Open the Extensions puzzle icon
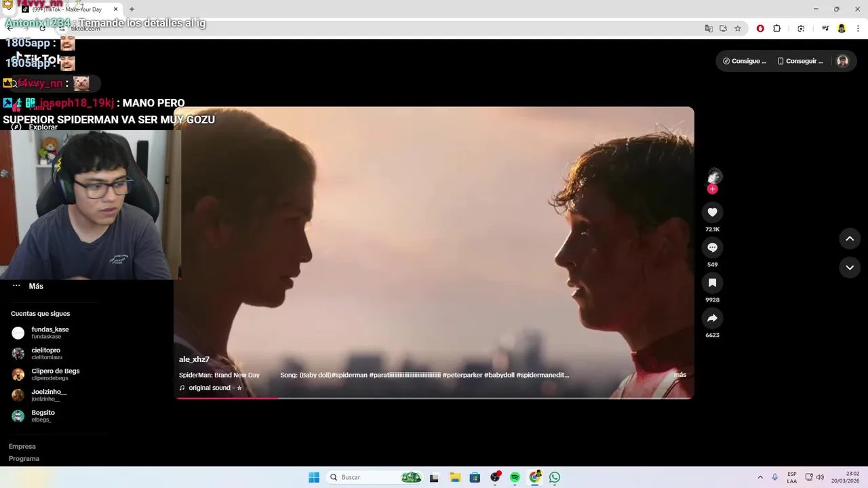The image size is (868, 488). [x=777, y=28]
